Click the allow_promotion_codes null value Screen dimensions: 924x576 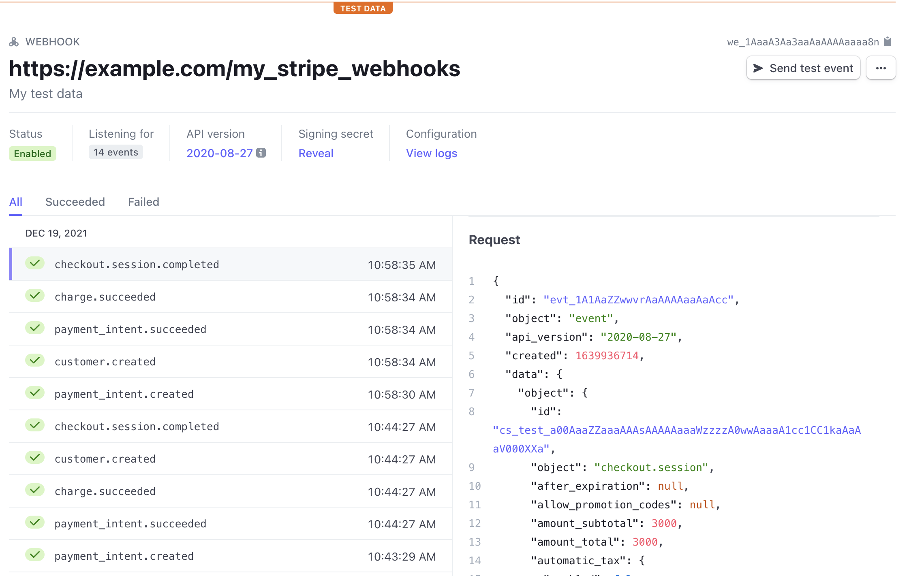tap(702, 505)
